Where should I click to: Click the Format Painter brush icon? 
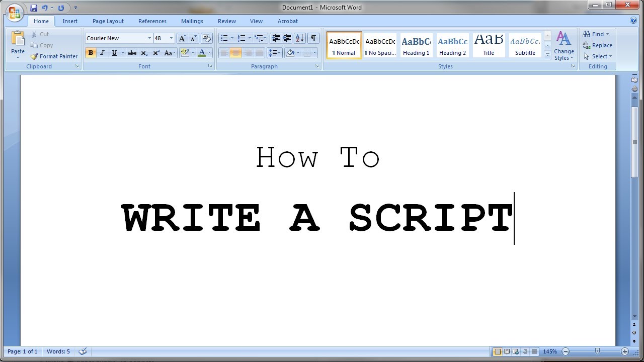(34, 56)
